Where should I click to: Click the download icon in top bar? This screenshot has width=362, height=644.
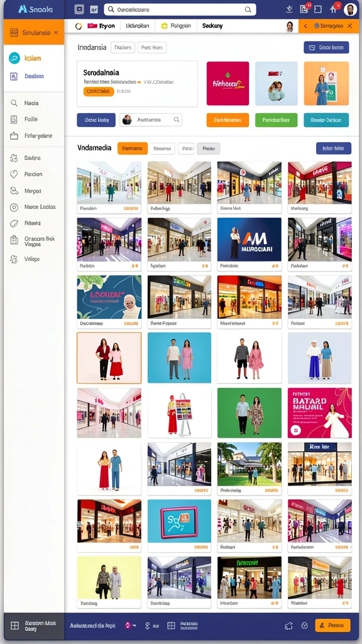(x=290, y=9)
